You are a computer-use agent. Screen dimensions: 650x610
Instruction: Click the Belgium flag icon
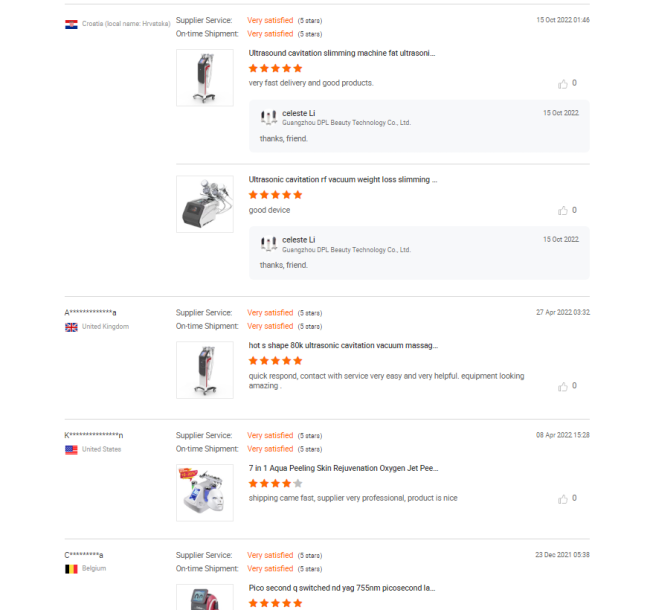[71, 568]
